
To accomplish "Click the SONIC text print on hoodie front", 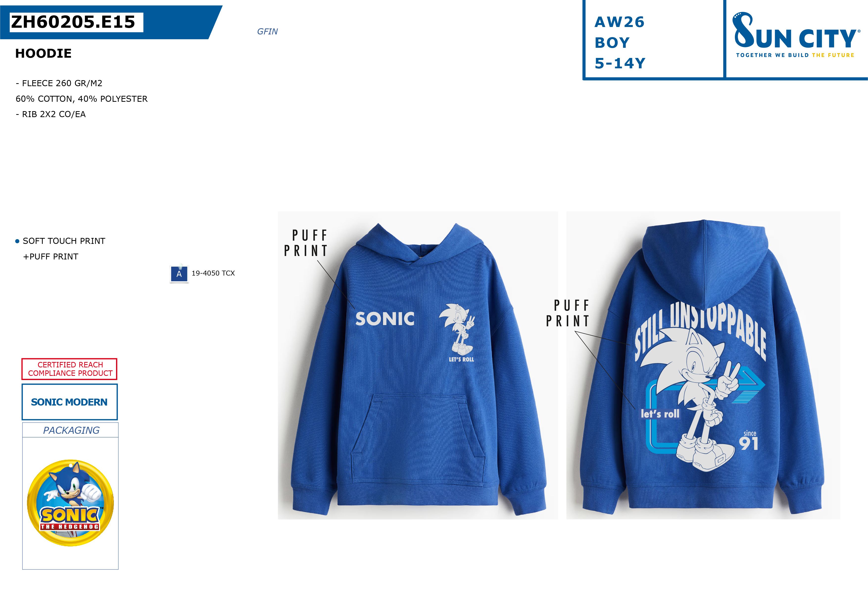I will [x=385, y=319].
